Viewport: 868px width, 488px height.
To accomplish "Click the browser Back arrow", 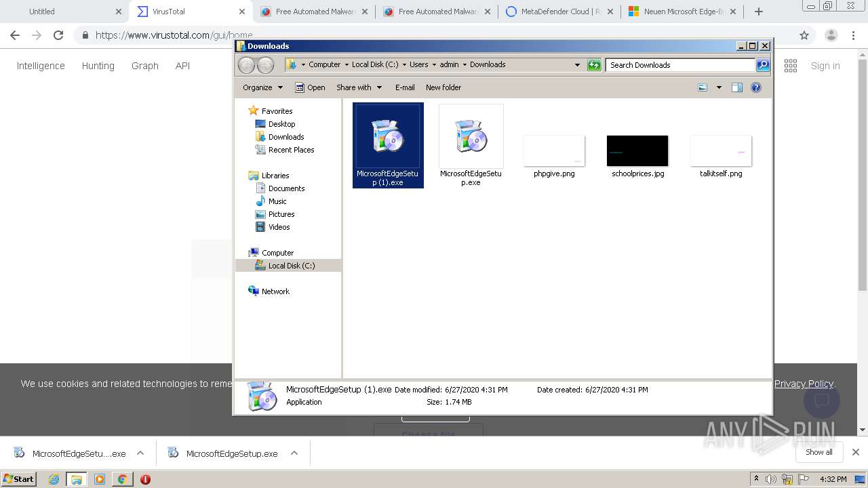I will (x=15, y=35).
